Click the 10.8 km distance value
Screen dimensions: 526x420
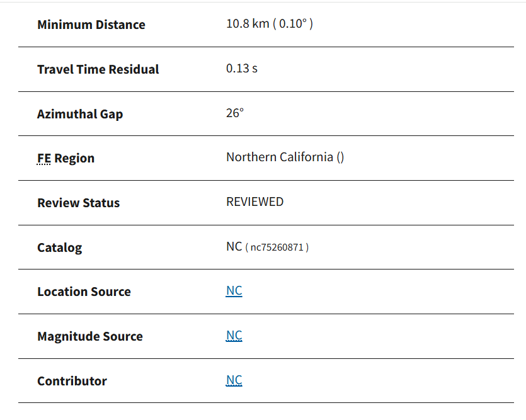[248, 25]
